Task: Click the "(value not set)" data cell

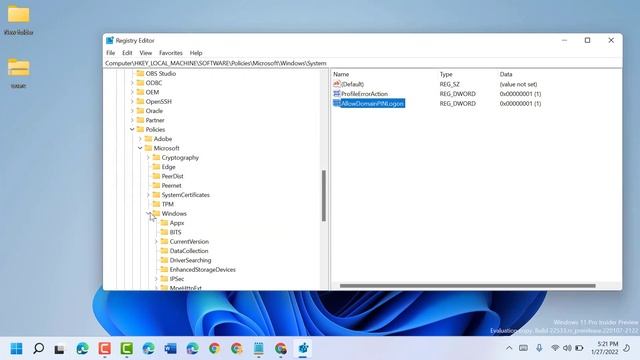Action: click(x=518, y=84)
